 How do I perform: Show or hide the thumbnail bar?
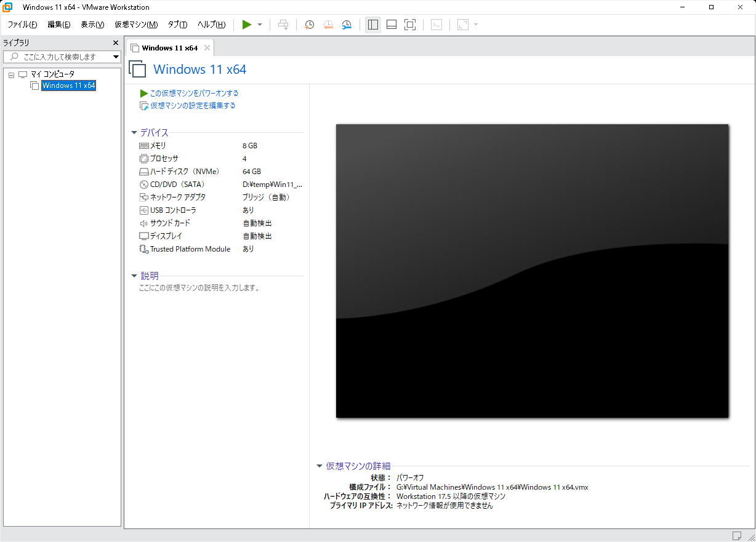click(392, 25)
